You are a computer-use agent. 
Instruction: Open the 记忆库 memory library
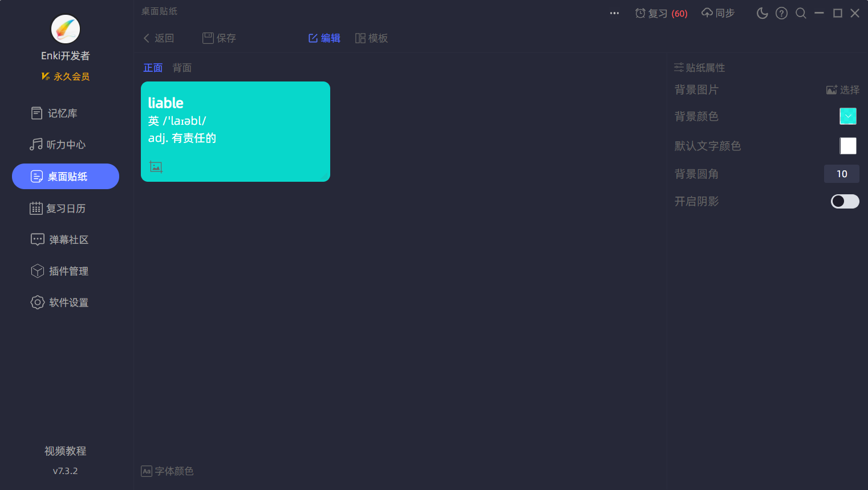pos(54,113)
